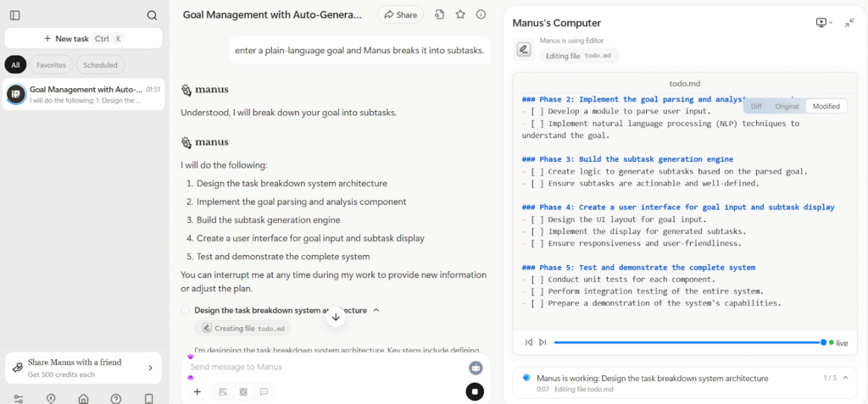The height and width of the screenshot is (404, 868).
Task: Click the Share button in header
Action: [400, 15]
